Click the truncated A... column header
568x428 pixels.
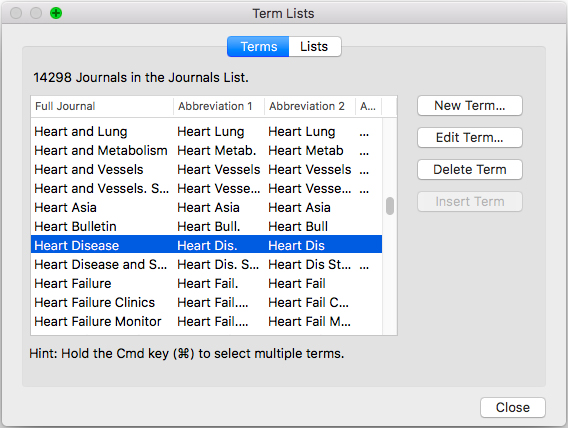(x=368, y=106)
